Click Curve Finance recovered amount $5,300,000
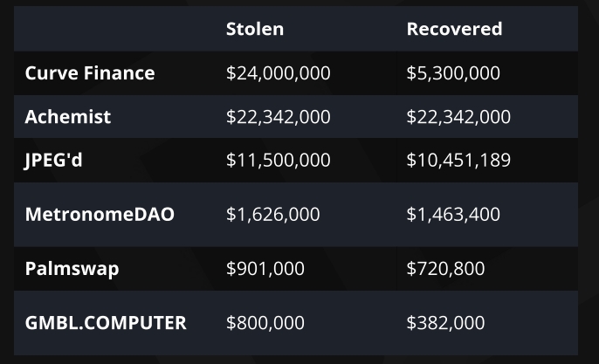The width and height of the screenshot is (599, 364). (x=453, y=73)
